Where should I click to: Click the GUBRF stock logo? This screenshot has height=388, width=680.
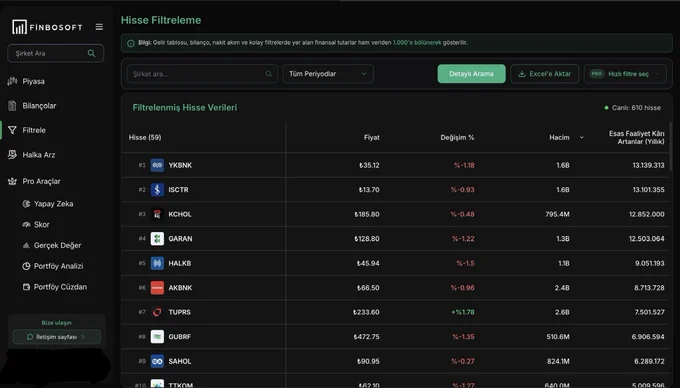click(157, 336)
